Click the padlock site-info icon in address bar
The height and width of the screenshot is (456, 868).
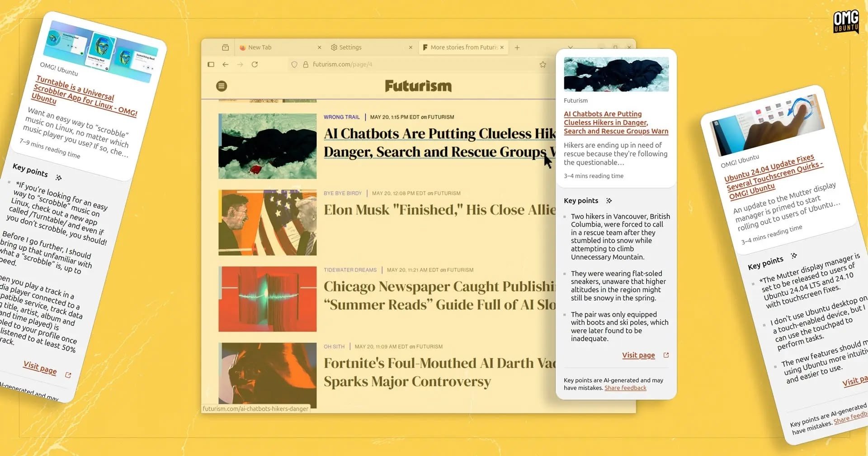tap(307, 64)
